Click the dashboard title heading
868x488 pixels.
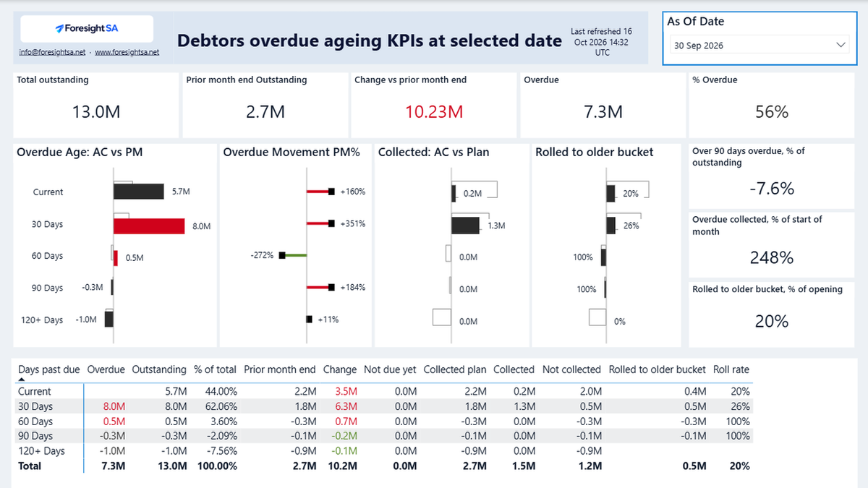pyautogui.click(x=370, y=40)
